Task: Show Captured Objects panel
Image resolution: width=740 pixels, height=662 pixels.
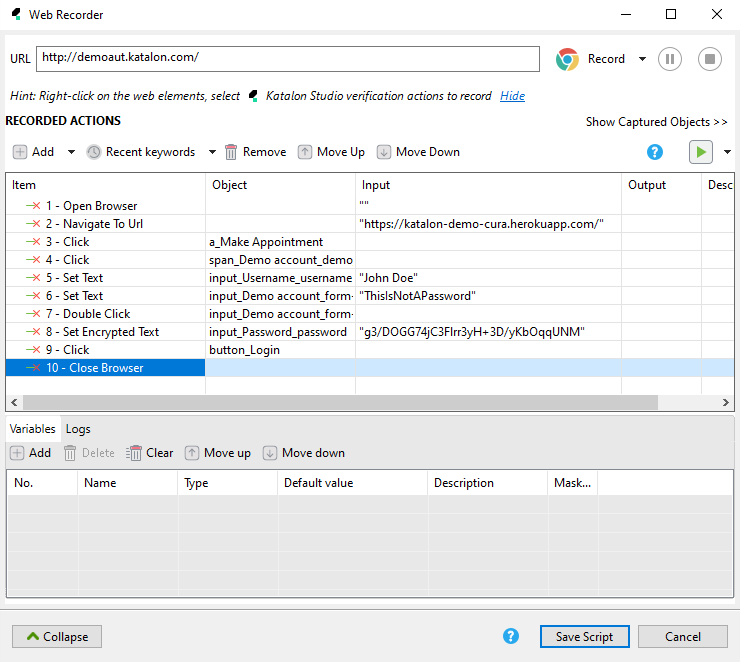Action: [x=656, y=122]
